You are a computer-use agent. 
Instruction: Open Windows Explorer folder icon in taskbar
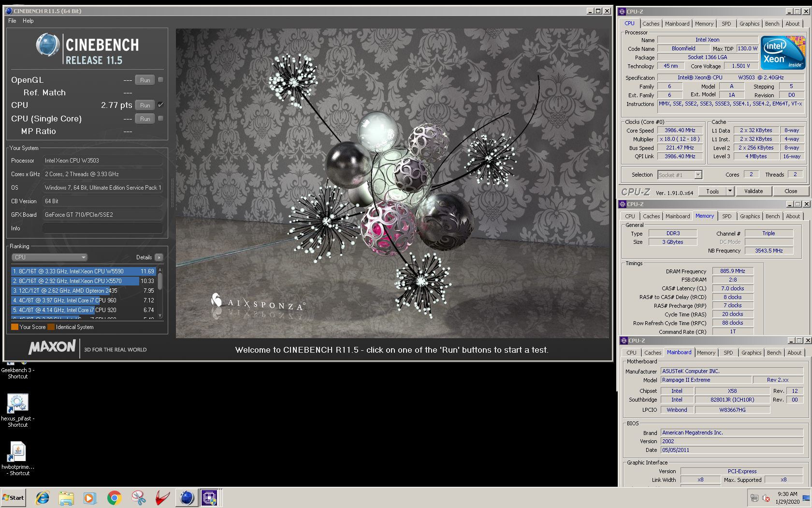[66, 497]
